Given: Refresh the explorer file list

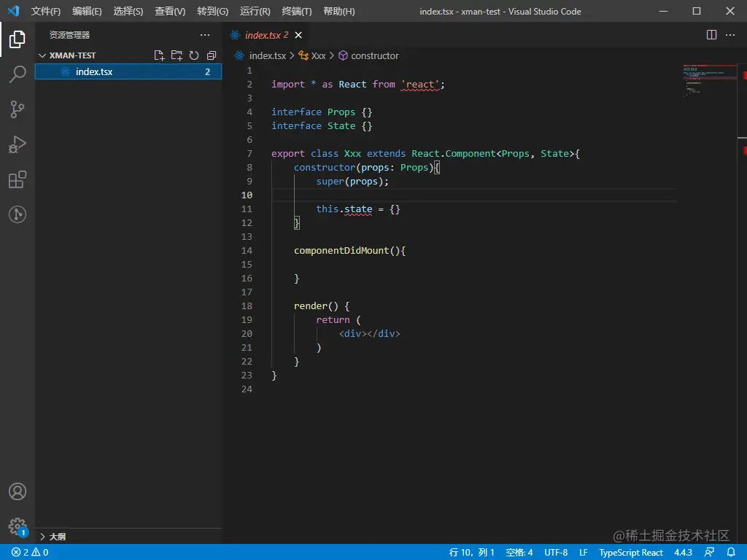Looking at the screenshot, I should pyautogui.click(x=194, y=55).
